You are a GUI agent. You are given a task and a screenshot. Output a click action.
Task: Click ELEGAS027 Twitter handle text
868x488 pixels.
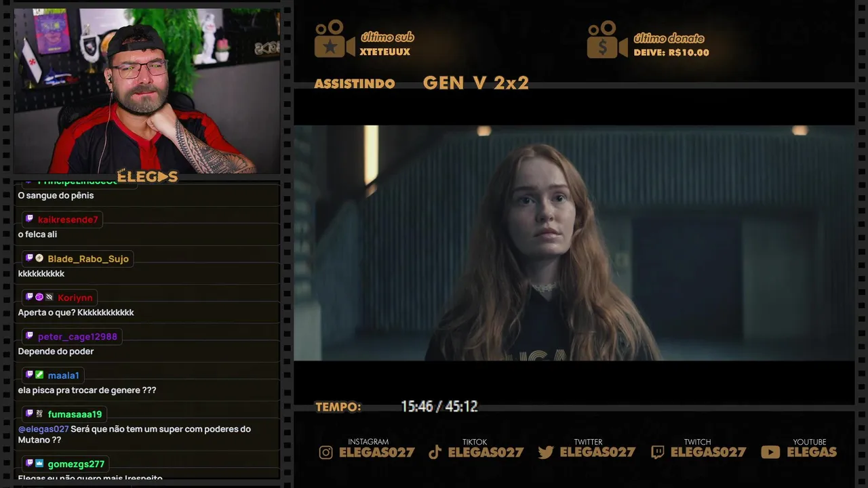coord(597,452)
